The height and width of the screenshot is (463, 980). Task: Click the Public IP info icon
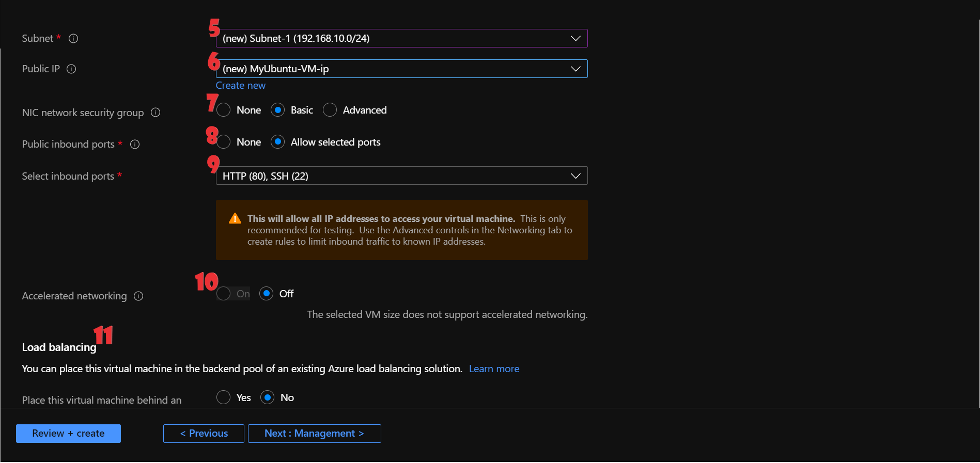click(71, 69)
